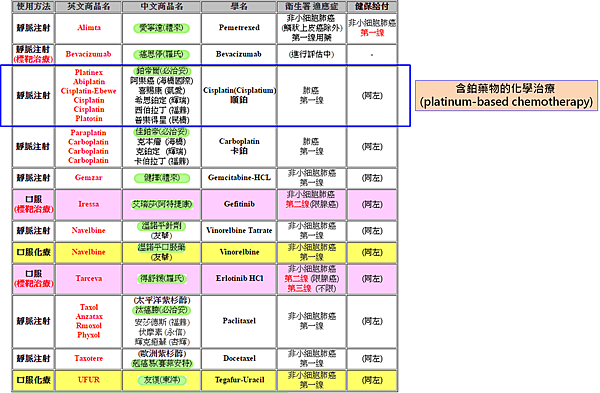Click the green-highlighted 健擇(禮來) name

[x=161, y=178]
